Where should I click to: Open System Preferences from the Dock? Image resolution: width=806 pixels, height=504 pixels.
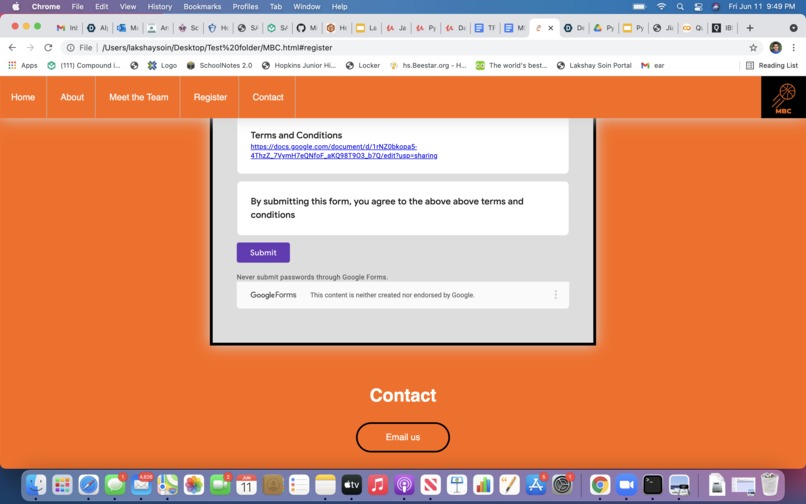[x=562, y=484]
